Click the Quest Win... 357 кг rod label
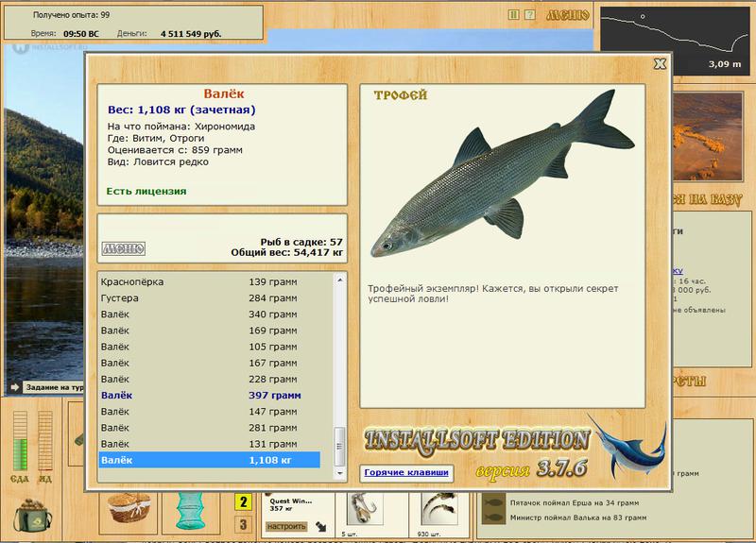The height and width of the screenshot is (543, 756). tap(290, 504)
